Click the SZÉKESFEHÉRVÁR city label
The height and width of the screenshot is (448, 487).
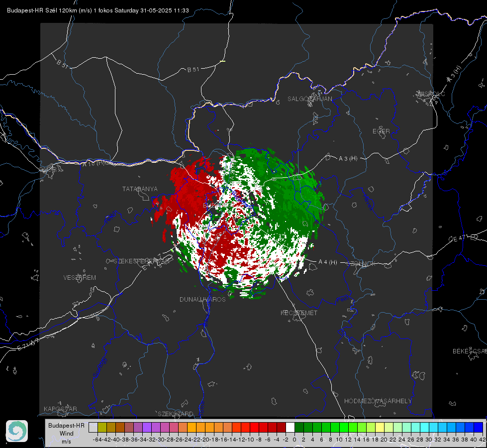point(143,261)
